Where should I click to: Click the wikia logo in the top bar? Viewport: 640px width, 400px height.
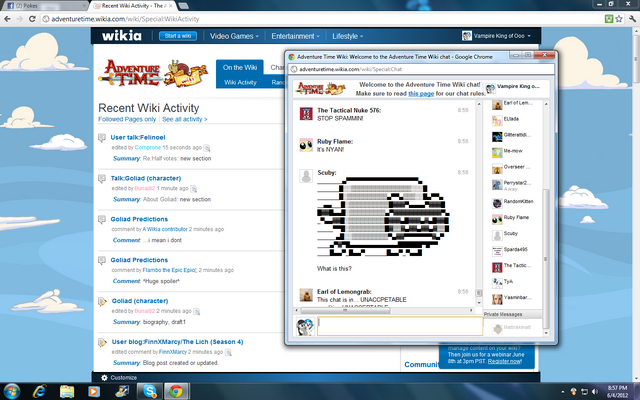122,36
